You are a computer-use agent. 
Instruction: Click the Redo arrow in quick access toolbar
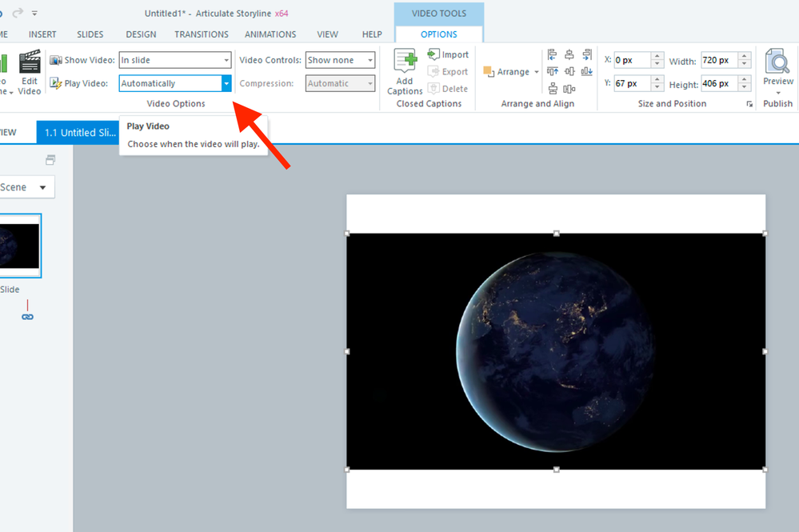pyautogui.click(x=18, y=13)
